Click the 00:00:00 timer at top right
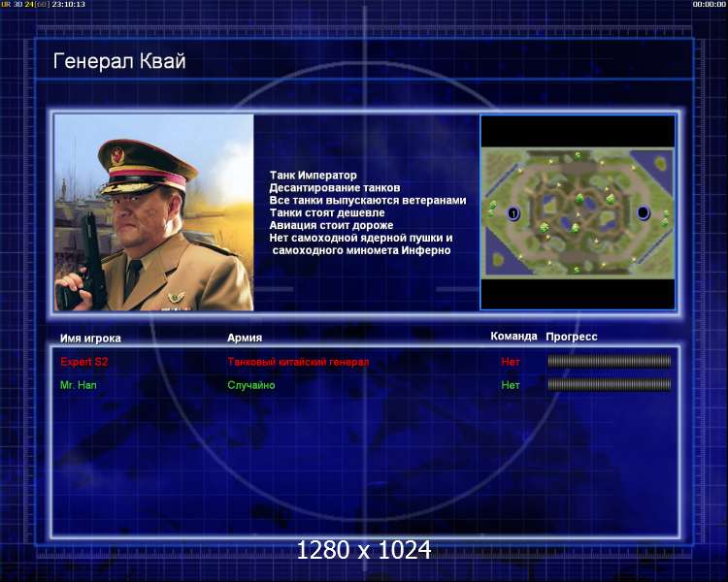The image size is (728, 582). coord(709,4)
